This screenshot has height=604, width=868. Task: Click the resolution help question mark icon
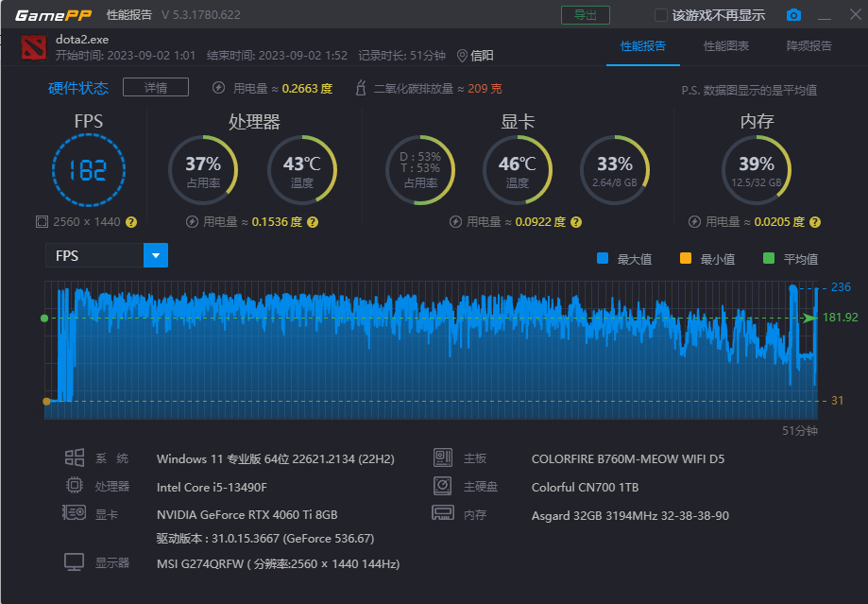coord(131,222)
